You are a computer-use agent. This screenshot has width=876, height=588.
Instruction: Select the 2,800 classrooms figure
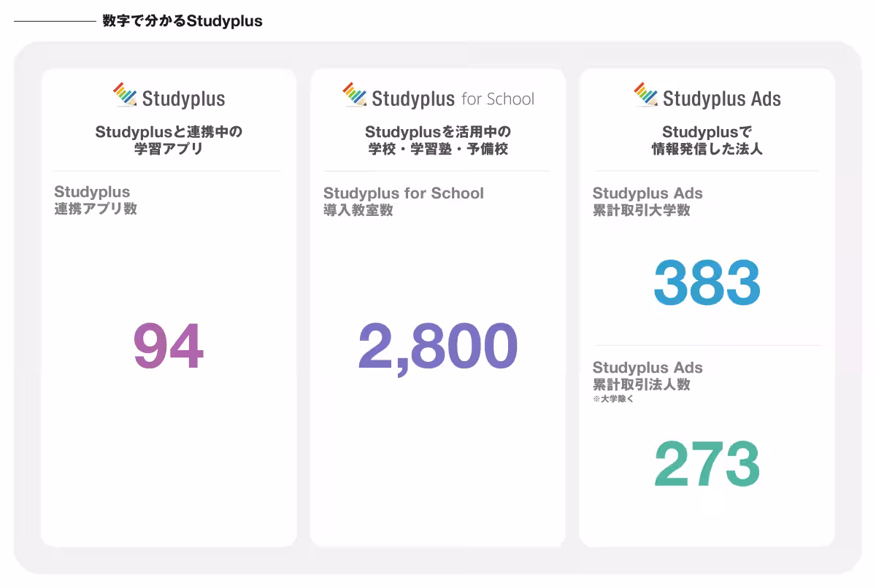pyautogui.click(x=438, y=347)
